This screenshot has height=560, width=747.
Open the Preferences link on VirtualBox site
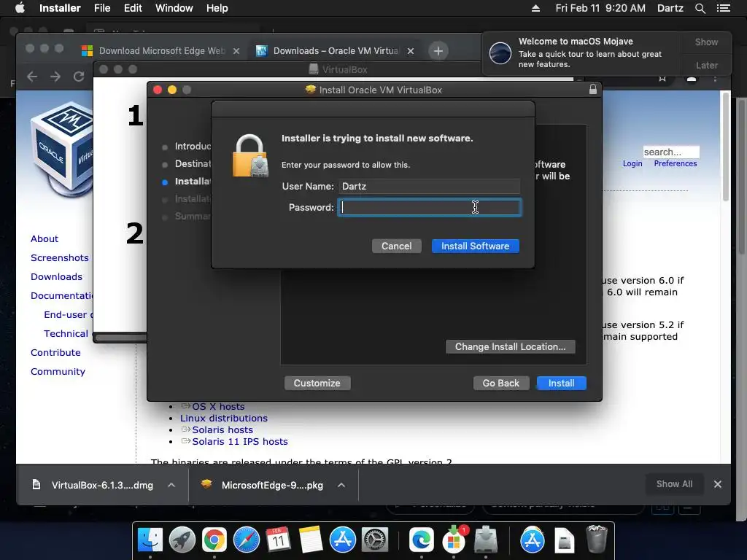675,163
